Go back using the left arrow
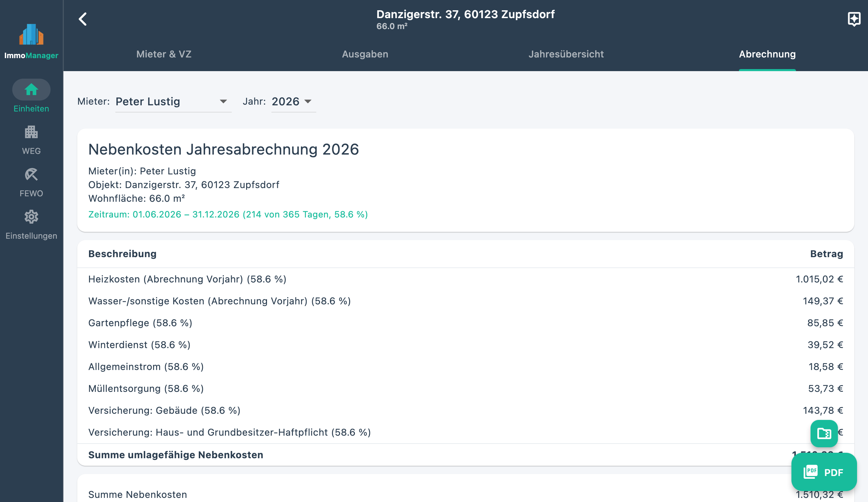868x502 pixels. click(x=83, y=19)
